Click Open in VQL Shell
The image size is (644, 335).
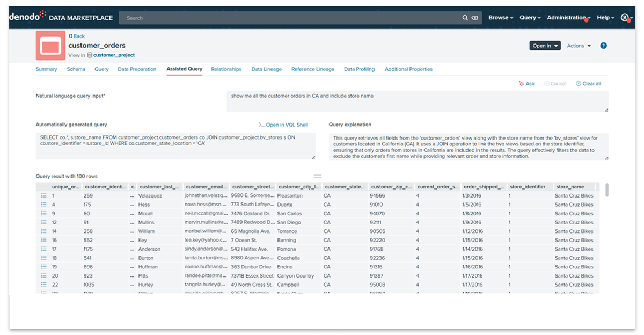point(283,125)
